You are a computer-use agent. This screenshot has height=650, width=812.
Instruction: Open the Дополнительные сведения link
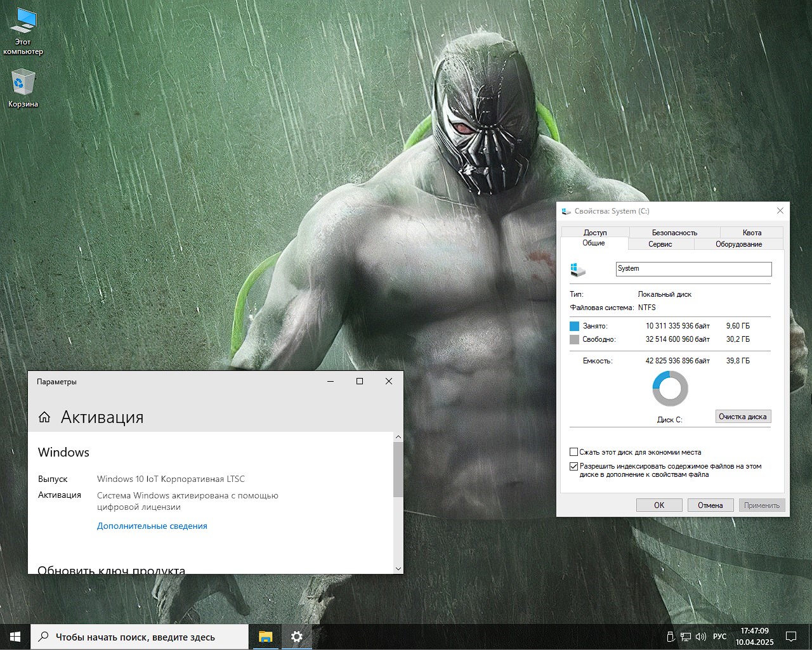(x=152, y=526)
